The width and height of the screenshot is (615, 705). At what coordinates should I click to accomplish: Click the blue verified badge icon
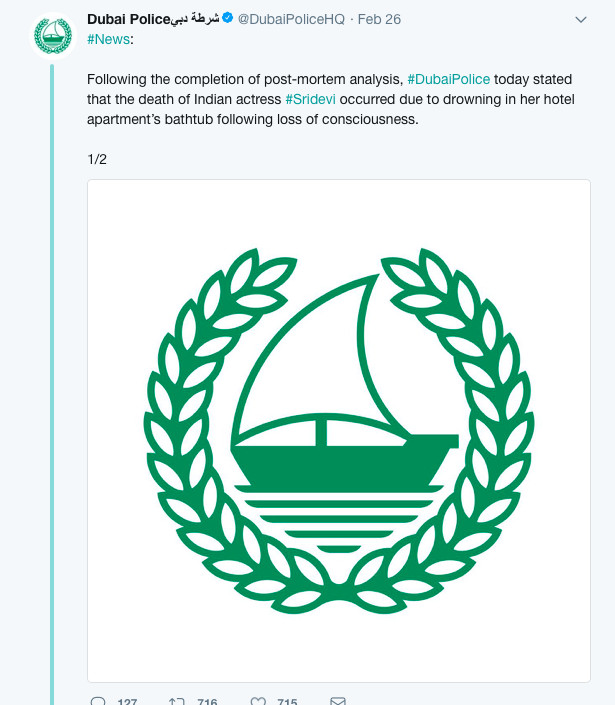coord(228,18)
